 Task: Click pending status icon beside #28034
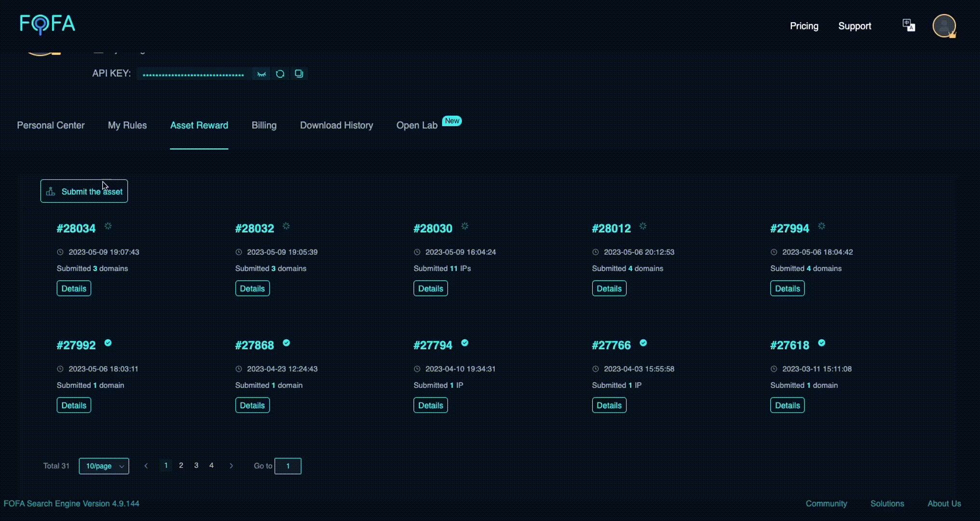[x=108, y=226]
